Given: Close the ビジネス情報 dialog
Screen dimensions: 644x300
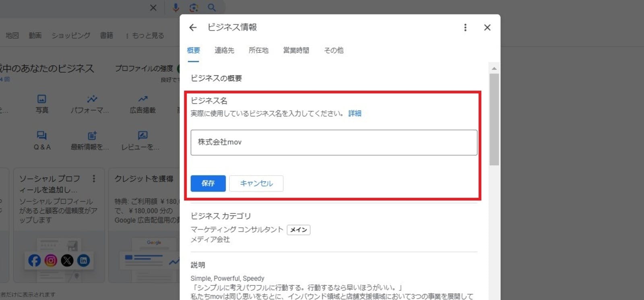Looking at the screenshot, I should (x=487, y=27).
